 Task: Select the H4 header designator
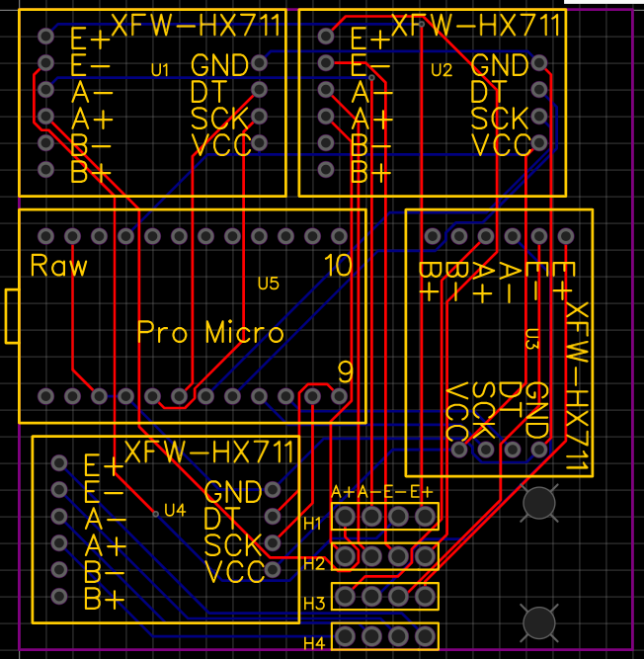[314, 643]
